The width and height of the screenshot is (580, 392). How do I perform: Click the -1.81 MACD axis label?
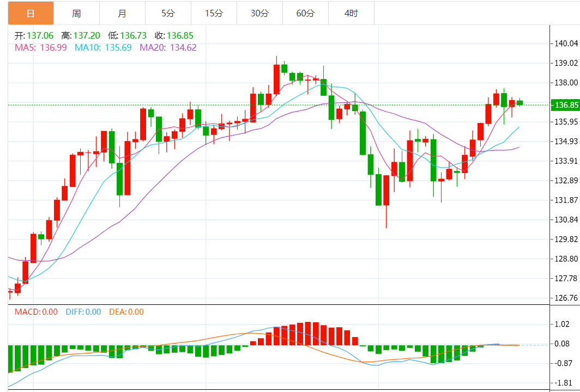[x=562, y=383]
